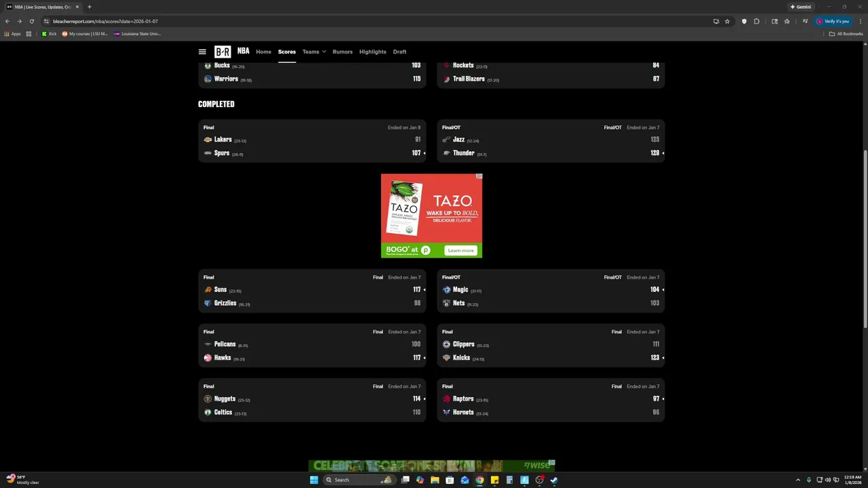Click the Knicks team logo
This screenshot has height=488, width=868.
446,358
